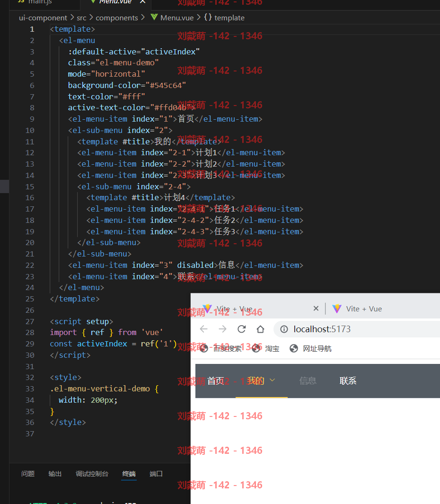
Task: Click line number 1 in the gutter
Action: coord(32,29)
